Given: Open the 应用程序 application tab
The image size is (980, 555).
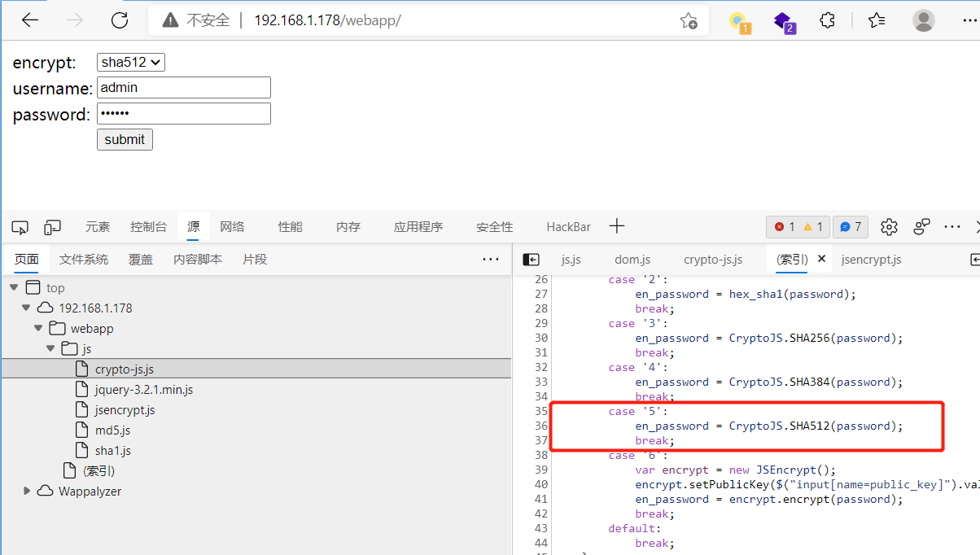Looking at the screenshot, I should pyautogui.click(x=418, y=227).
